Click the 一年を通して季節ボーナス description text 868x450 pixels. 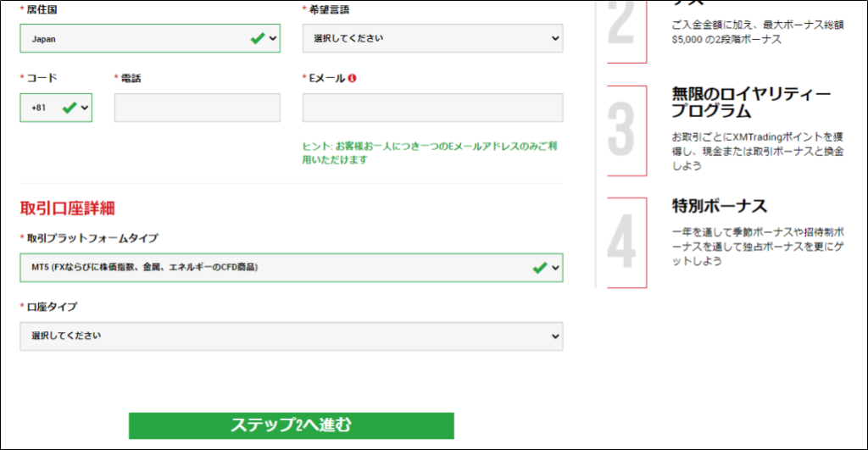tap(757, 247)
